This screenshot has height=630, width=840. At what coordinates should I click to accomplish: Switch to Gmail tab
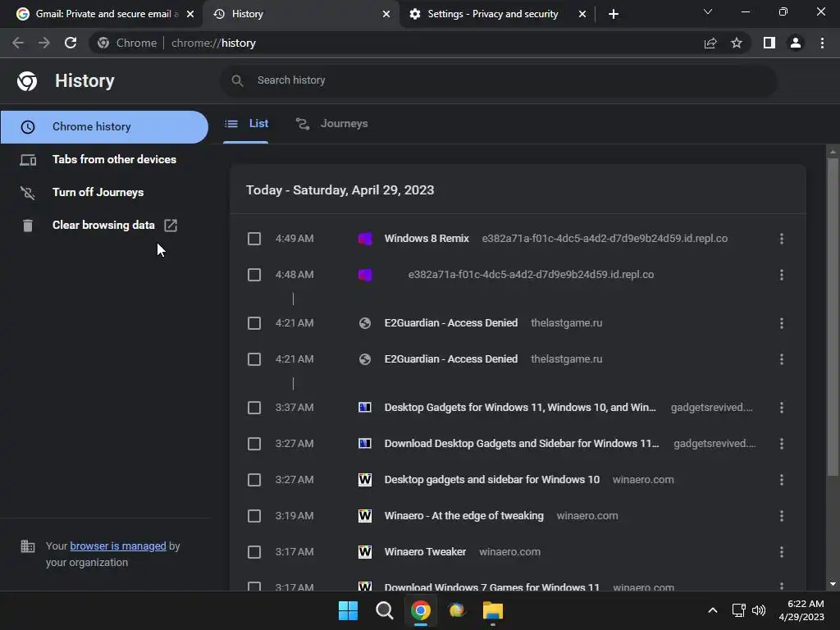(101, 14)
